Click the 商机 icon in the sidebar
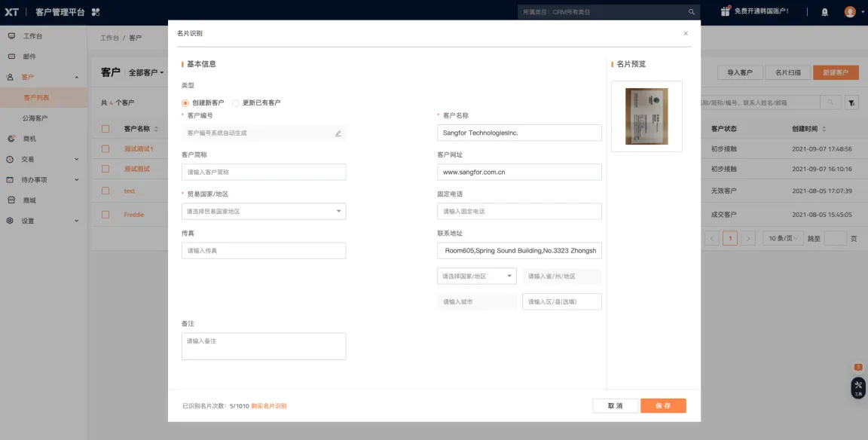The image size is (868, 440). tap(11, 139)
